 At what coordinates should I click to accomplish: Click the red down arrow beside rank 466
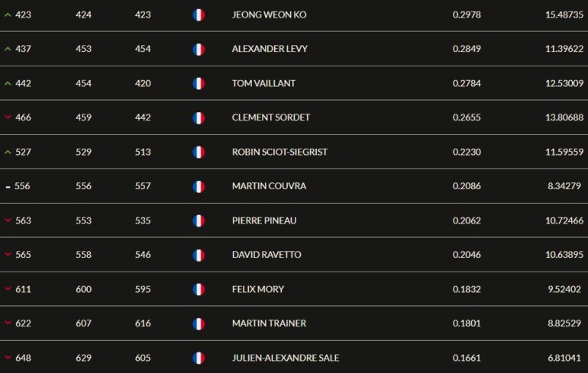pyautogui.click(x=8, y=117)
